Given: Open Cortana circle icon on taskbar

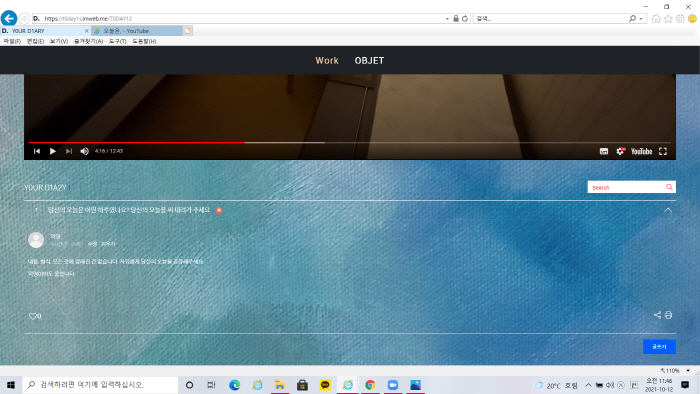Looking at the screenshot, I should click(189, 385).
